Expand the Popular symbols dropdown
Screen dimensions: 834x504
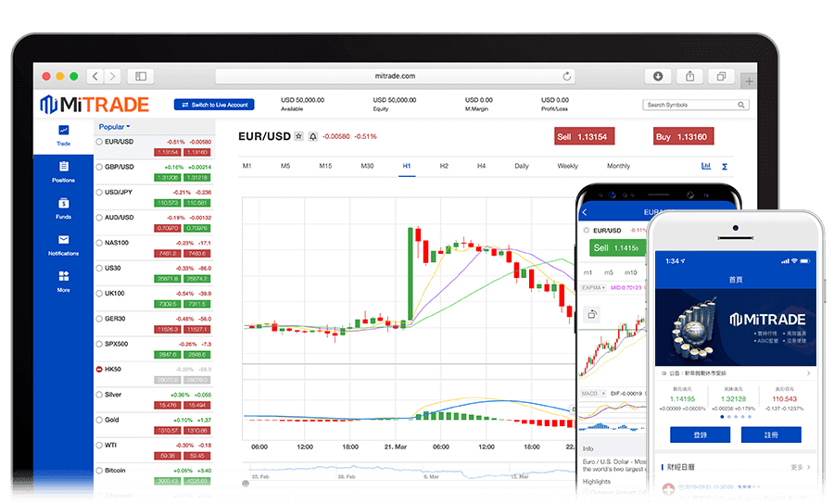[x=115, y=127]
